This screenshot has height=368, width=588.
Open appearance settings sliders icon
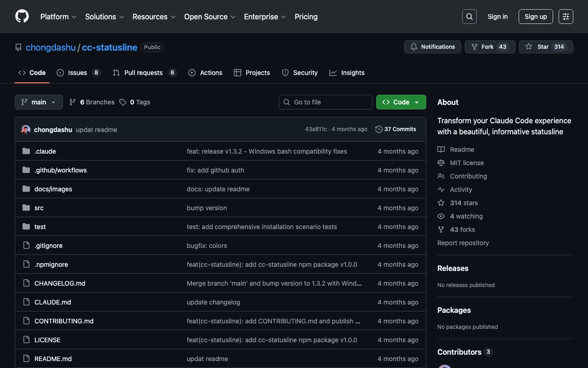[x=565, y=17]
